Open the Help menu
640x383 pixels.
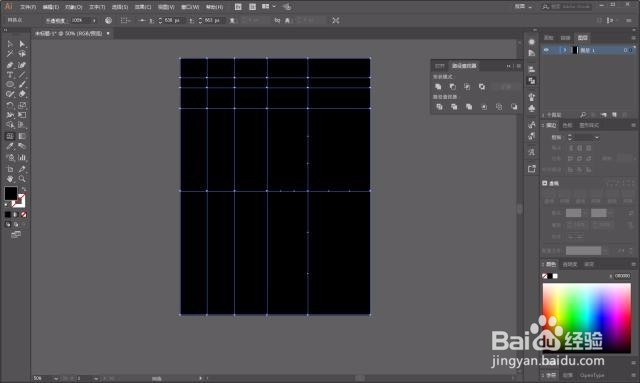214,7
